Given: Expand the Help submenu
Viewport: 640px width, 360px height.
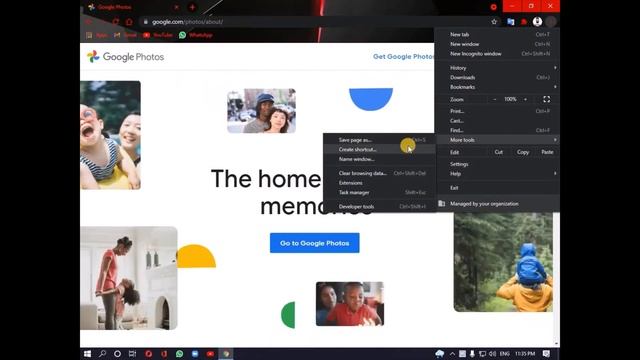Looking at the screenshot, I should [498, 173].
